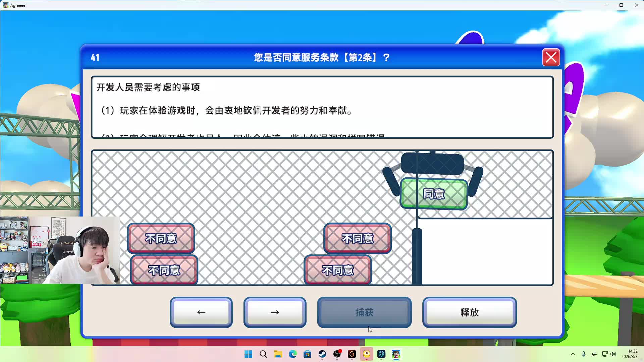Click the lower-right 不同意 block
Screen dimensions: 644x362
[x=337, y=270]
